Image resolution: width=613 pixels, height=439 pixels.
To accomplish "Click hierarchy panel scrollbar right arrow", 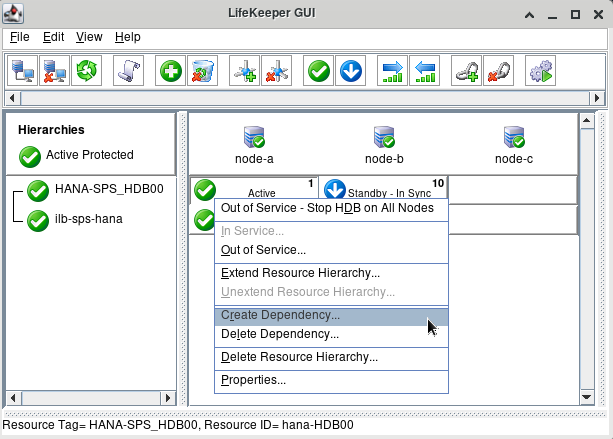I will [168, 398].
